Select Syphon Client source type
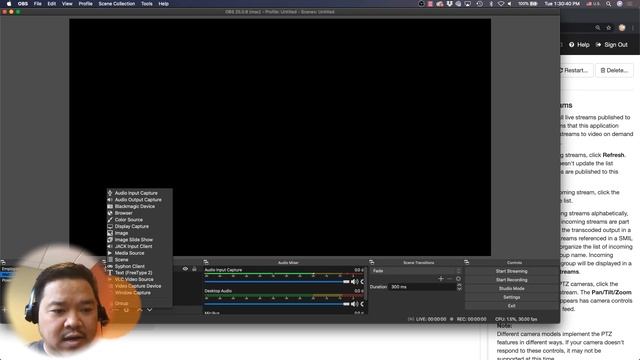640x360 pixels. 139,266
